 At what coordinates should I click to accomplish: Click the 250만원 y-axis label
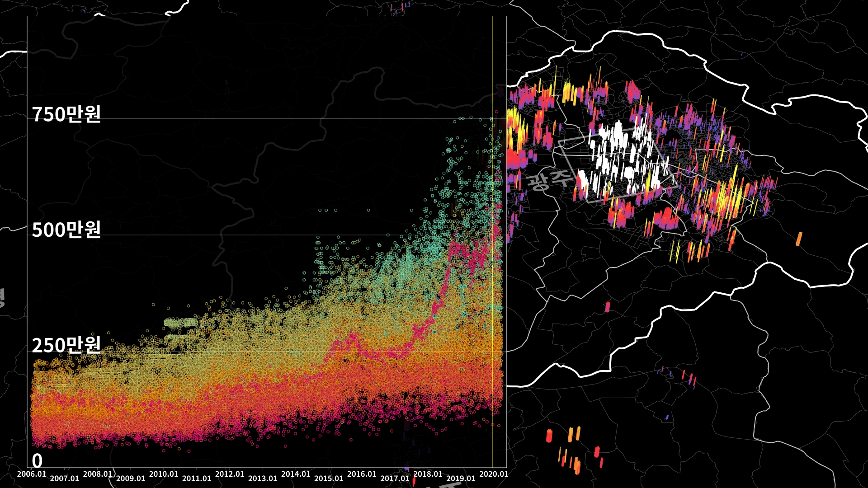point(66,345)
